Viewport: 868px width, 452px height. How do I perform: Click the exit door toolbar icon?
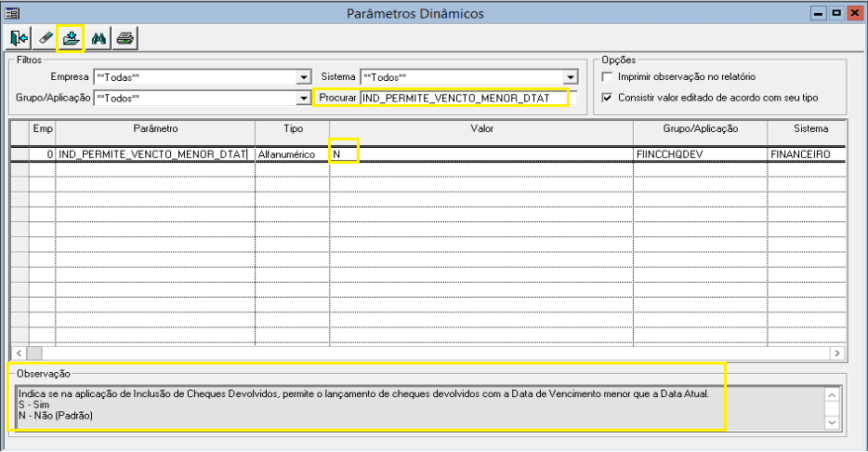pyautogui.click(x=19, y=38)
